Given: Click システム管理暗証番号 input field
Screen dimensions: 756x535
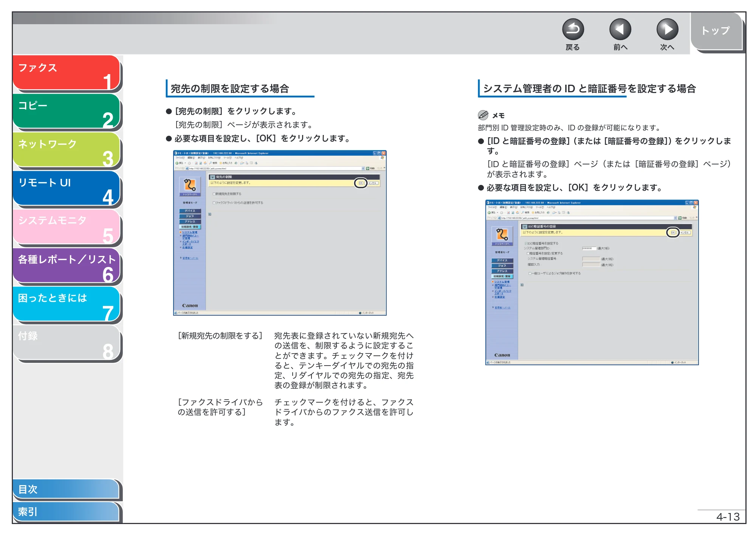Looking at the screenshot, I should (591, 259).
